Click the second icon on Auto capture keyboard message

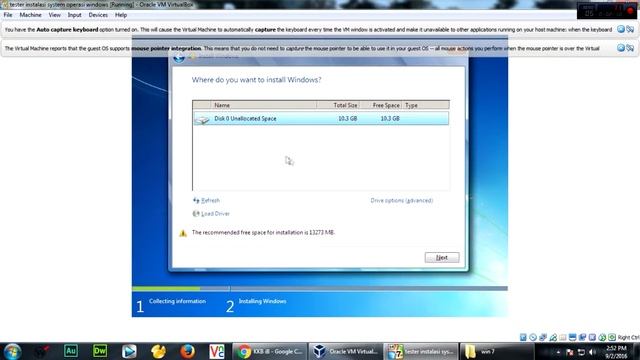click(x=630, y=29)
